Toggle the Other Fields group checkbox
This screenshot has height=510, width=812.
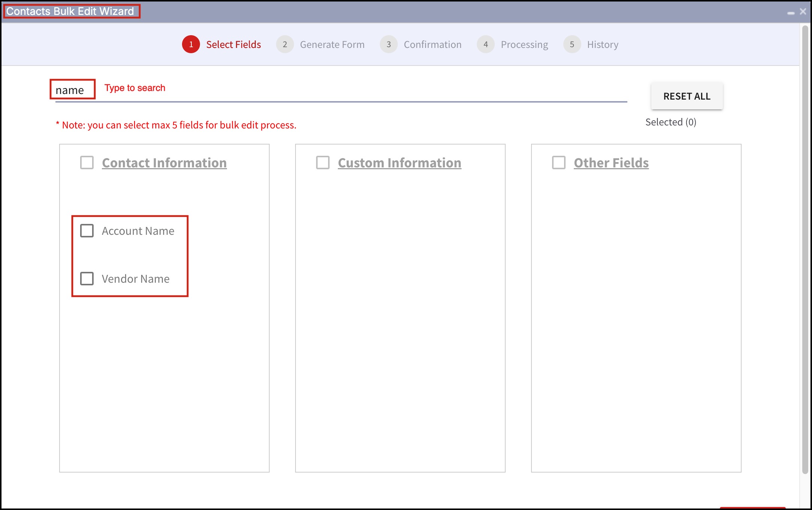click(558, 163)
